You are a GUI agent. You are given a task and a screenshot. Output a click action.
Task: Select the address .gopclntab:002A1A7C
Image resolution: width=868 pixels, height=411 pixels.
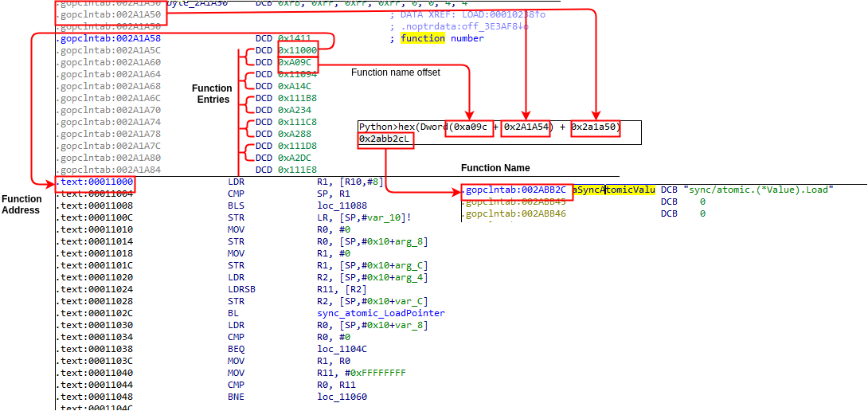pyautogui.click(x=108, y=146)
